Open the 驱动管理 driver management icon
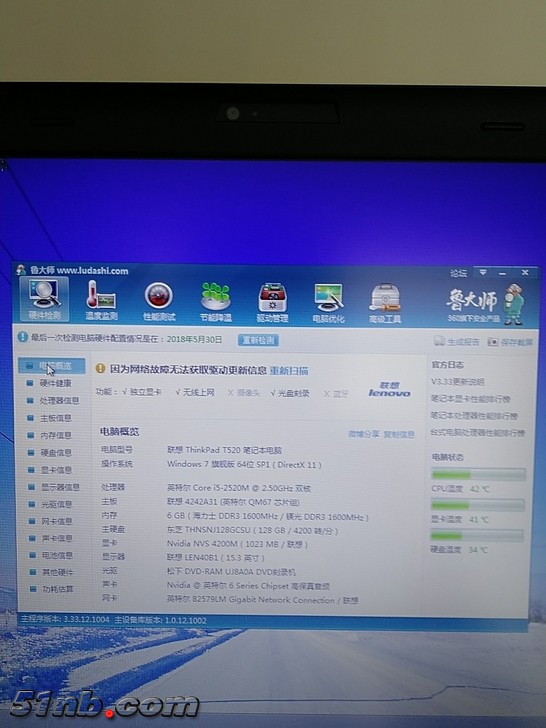The width and height of the screenshot is (546, 728). click(x=273, y=303)
